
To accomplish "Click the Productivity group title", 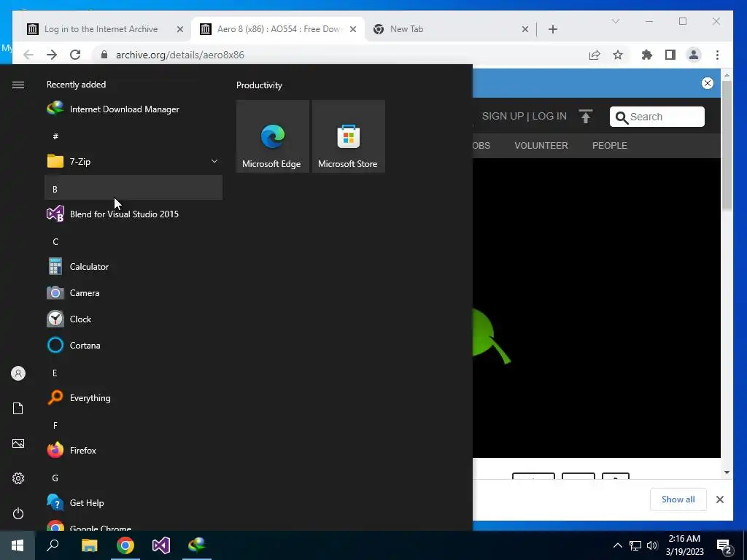I will 259,85.
